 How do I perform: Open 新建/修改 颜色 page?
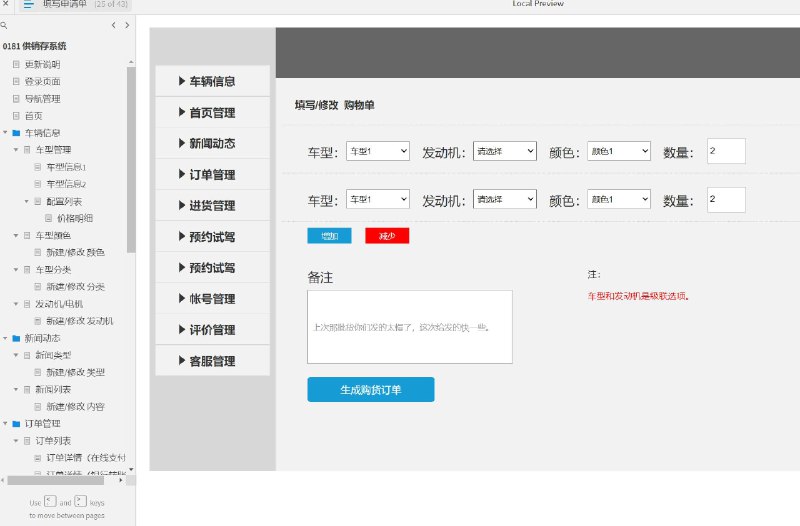click(75, 253)
